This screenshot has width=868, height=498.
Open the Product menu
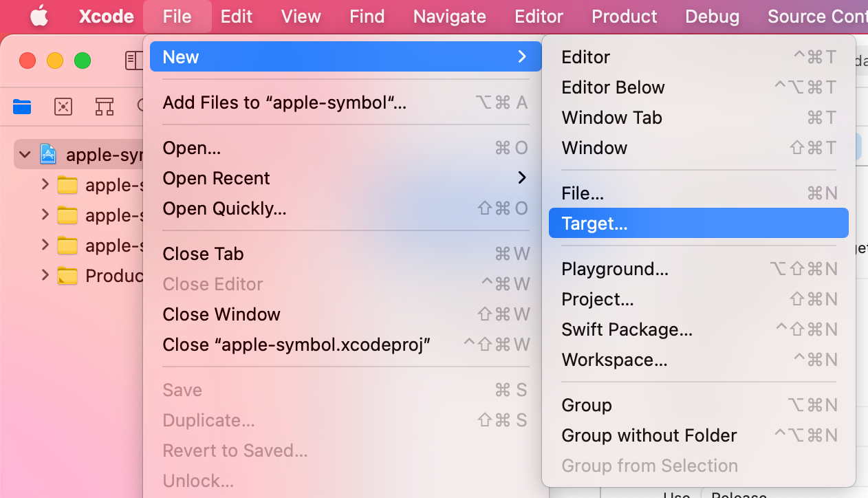pyautogui.click(x=625, y=17)
